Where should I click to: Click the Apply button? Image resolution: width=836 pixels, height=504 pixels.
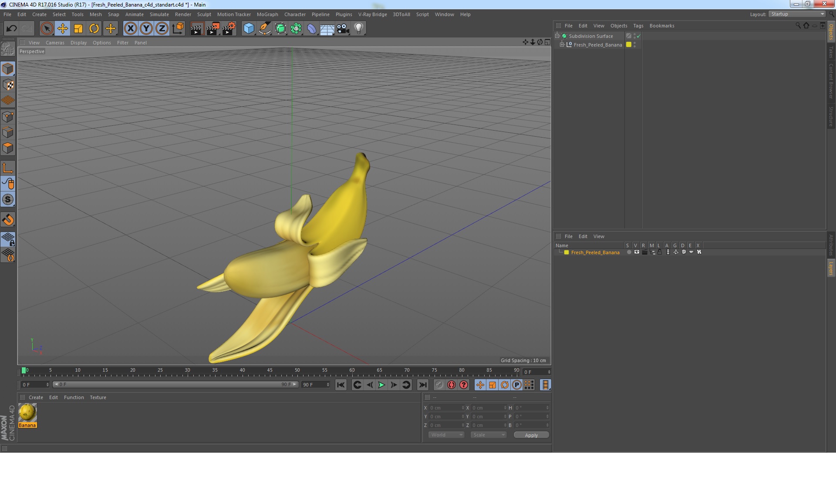coord(531,435)
